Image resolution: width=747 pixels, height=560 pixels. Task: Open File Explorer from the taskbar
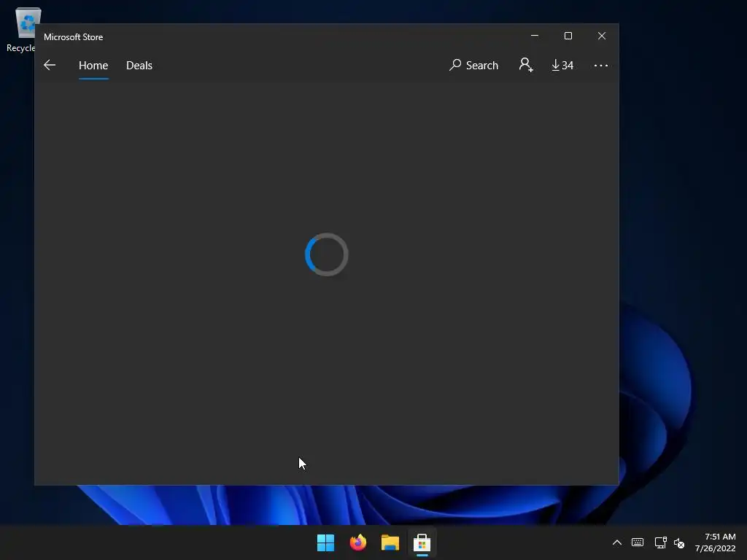pos(390,542)
